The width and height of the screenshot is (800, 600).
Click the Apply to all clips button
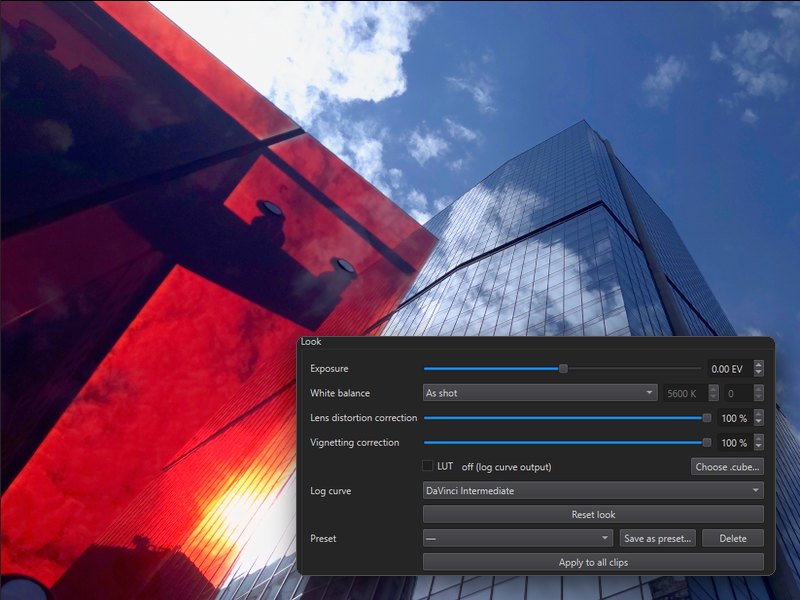(593, 562)
